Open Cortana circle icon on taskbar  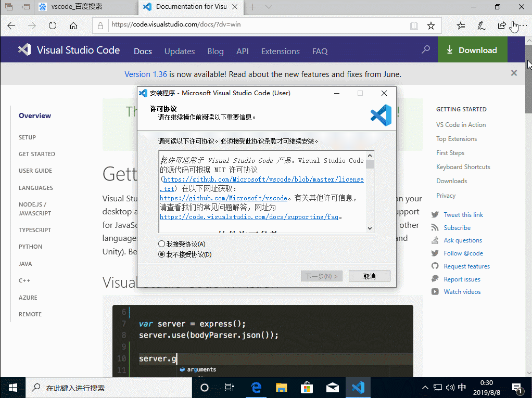coord(205,388)
